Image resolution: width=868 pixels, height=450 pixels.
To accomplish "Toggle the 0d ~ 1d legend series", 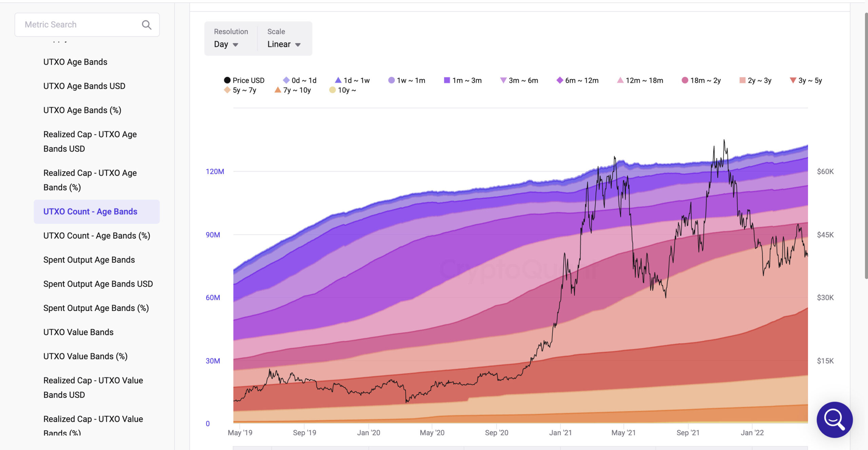I will click(300, 80).
